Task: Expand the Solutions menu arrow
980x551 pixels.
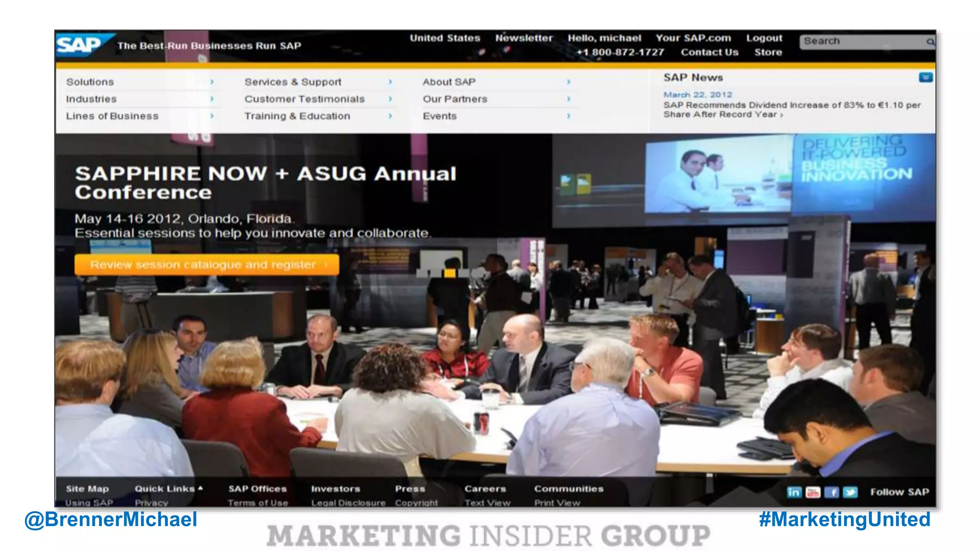Action: point(212,82)
